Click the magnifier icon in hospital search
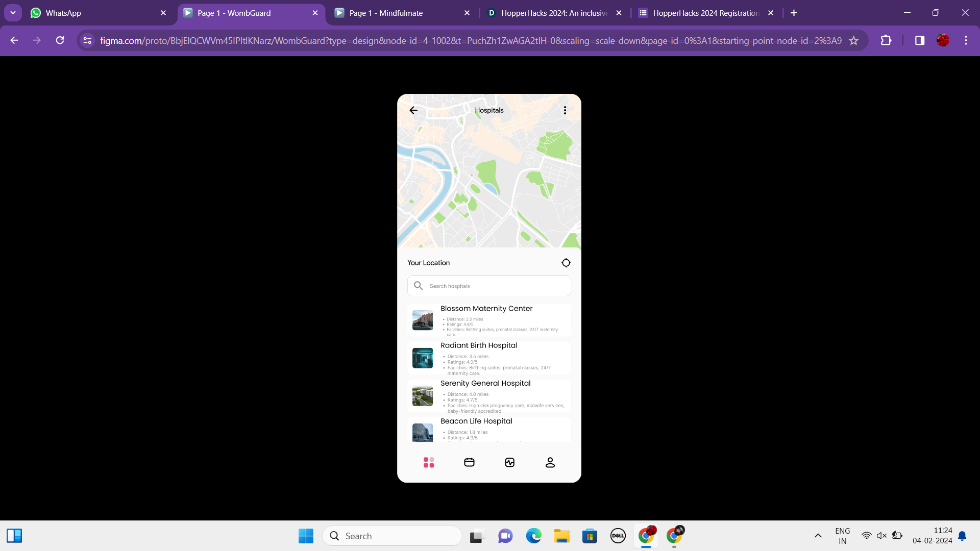The image size is (980, 551). pyautogui.click(x=419, y=286)
